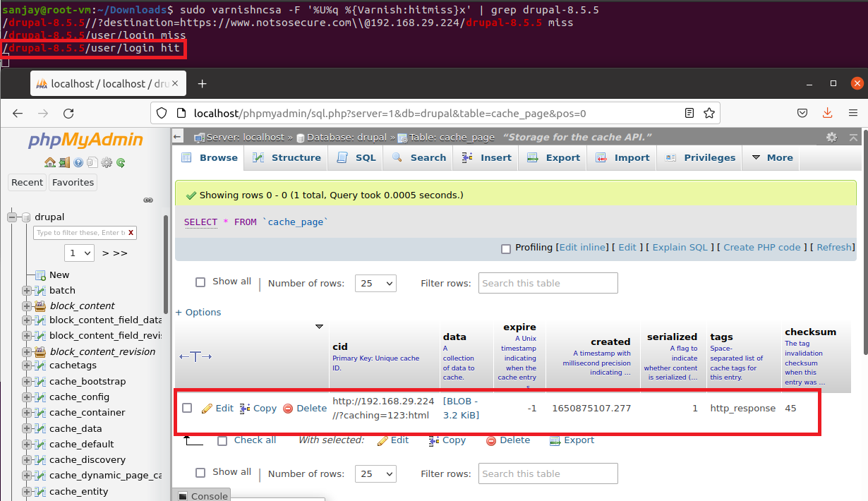Enable the Profiling checkbox

(x=505, y=248)
